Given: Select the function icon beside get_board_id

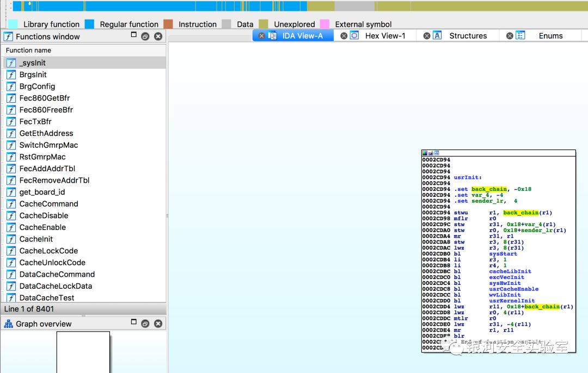Looking at the screenshot, I should coord(11,192).
